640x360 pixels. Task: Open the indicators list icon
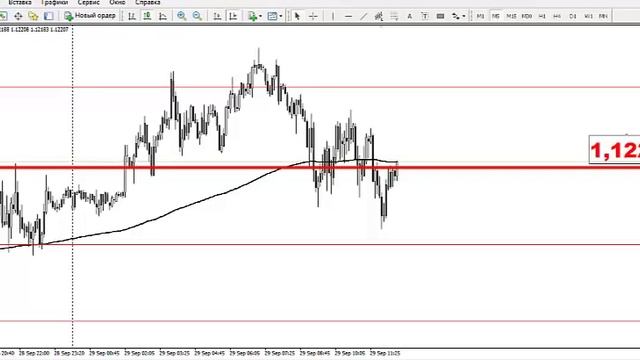(252, 16)
